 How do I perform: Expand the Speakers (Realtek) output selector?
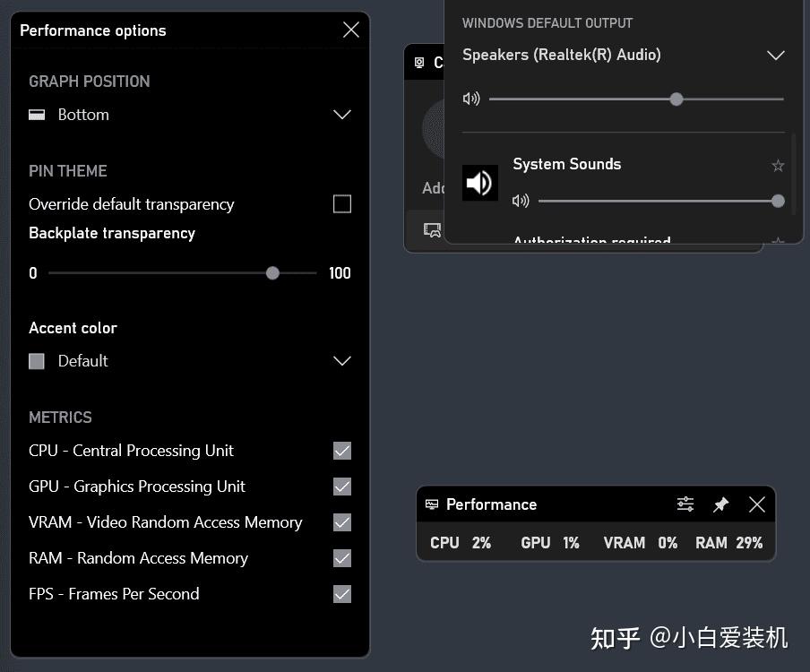click(x=776, y=55)
